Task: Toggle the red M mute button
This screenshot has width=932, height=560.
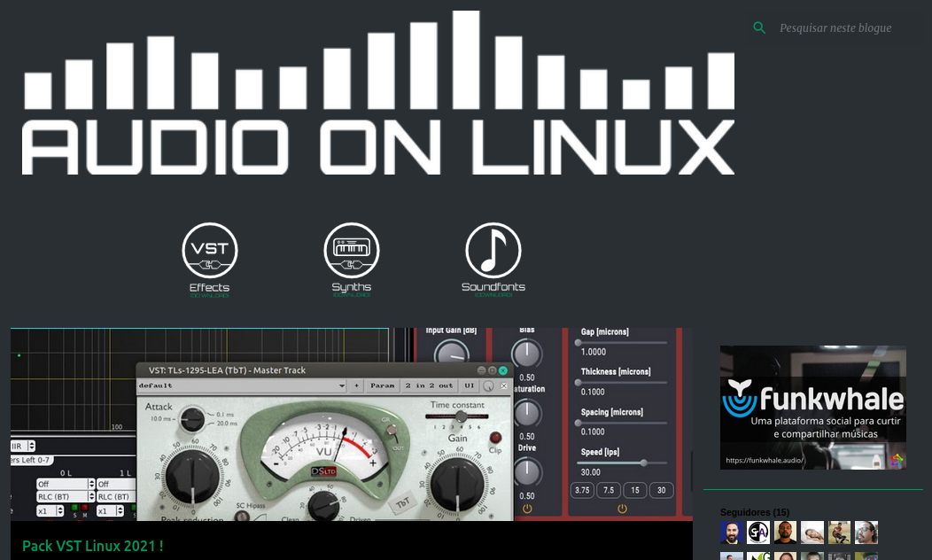Action: click(x=84, y=508)
